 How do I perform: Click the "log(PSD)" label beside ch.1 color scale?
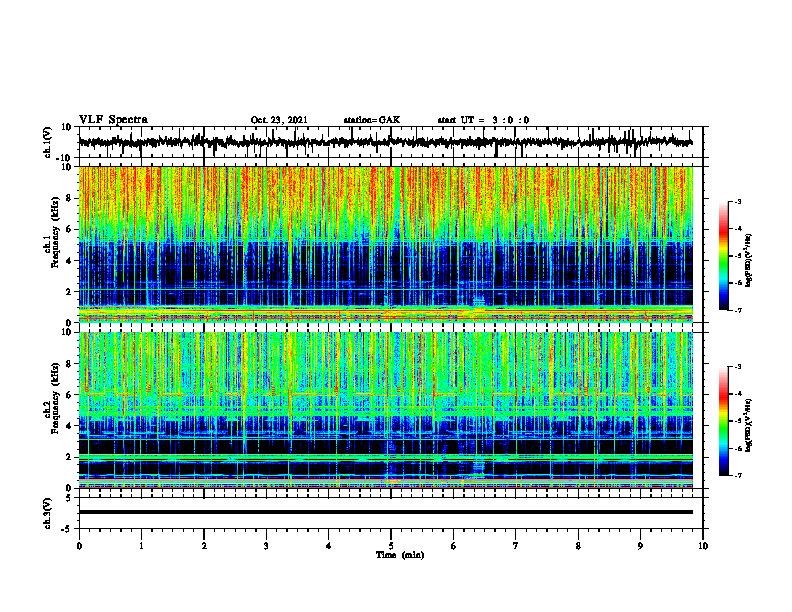click(x=748, y=261)
